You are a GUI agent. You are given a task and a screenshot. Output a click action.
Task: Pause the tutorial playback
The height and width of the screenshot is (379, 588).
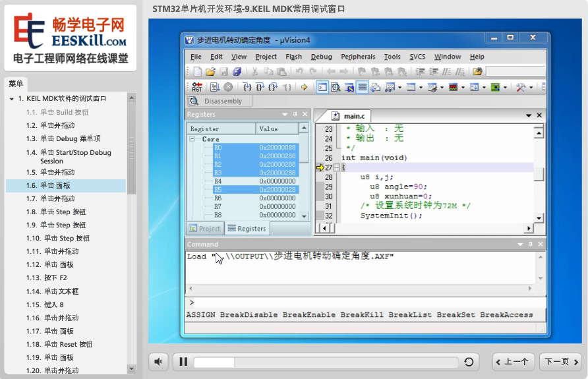(x=183, y=362)
